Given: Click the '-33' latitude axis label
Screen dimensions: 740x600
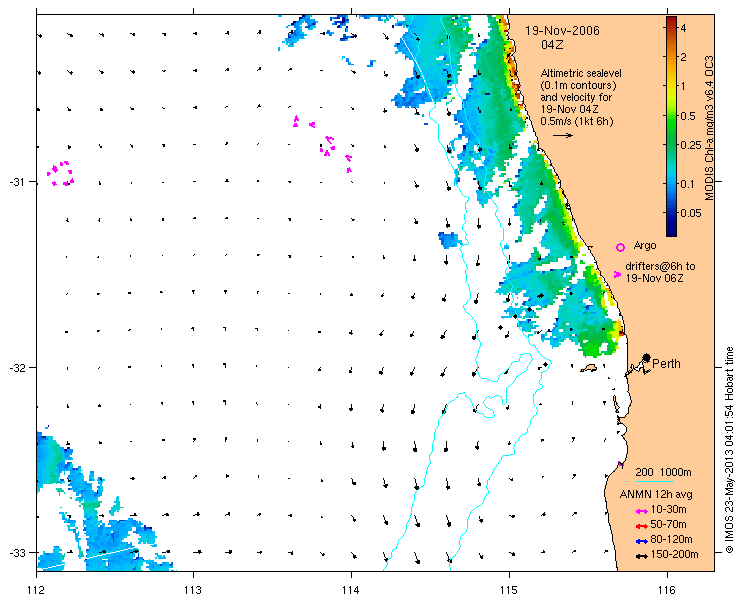Looking at the screenshot, I should coord(16,553).
